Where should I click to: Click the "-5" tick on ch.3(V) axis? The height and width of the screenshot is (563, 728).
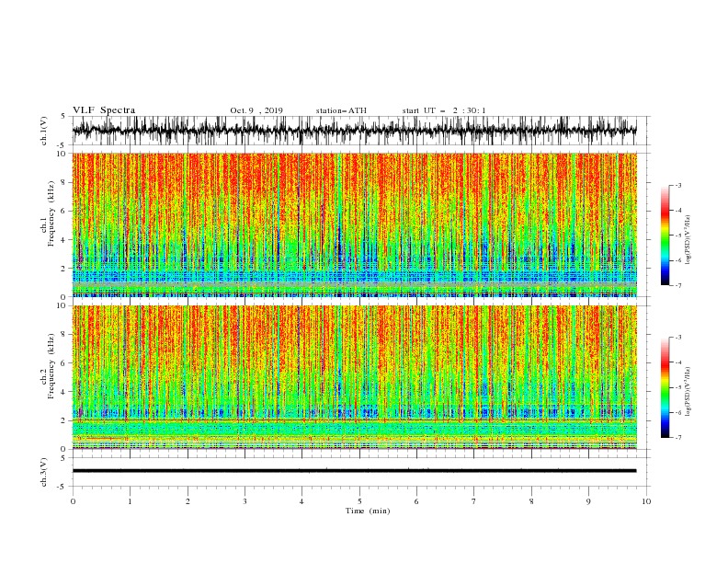(x=63, y=487)
